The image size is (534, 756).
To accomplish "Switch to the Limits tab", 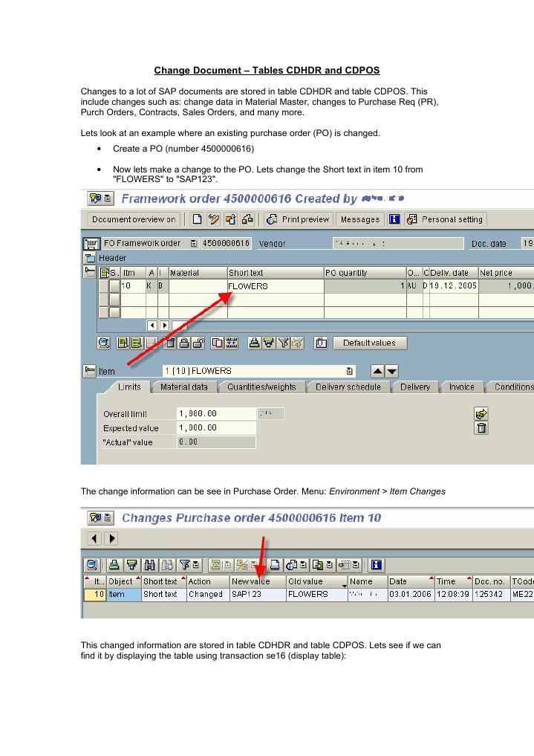I will (x=129, y=387).
